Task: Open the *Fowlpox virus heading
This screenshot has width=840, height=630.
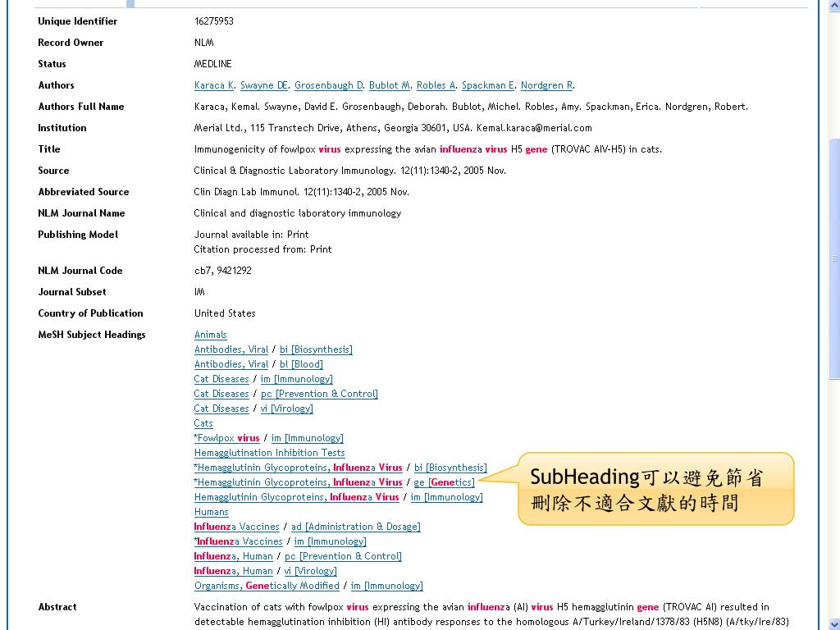Action: point(226,438)
